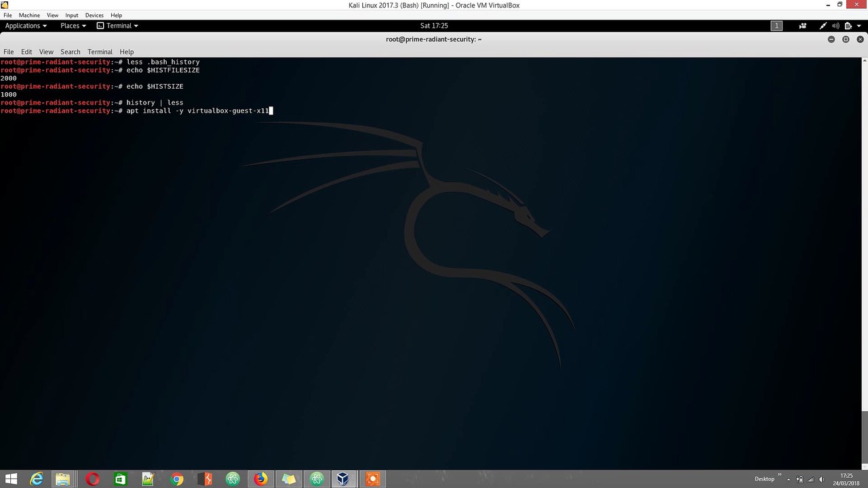The width and height of the screenshot is (868, 488).
Task: Open the orange screen recorder taskbar icon
Action: click(372, 479)
